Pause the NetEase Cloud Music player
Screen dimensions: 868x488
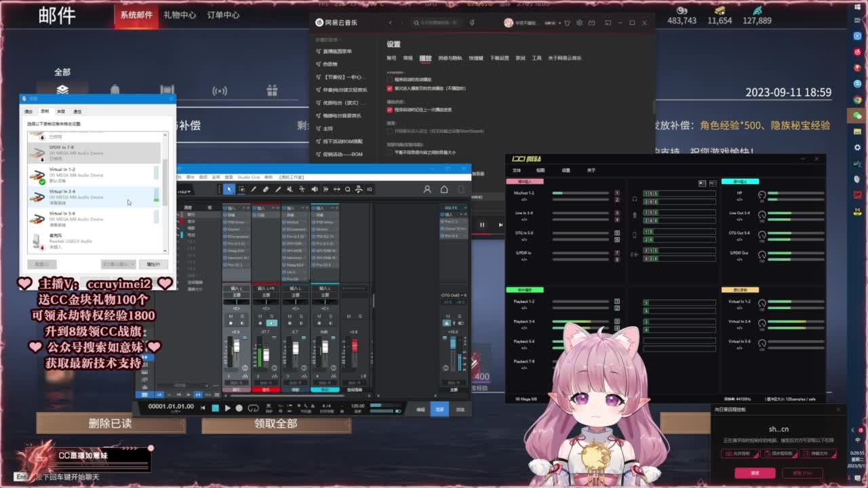pos(482,225)
